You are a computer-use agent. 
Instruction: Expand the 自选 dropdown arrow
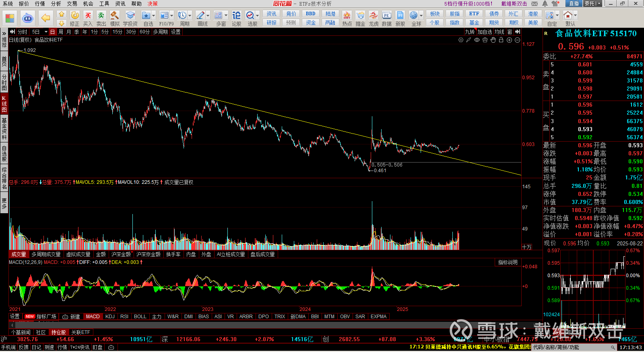tap(153, 16)
